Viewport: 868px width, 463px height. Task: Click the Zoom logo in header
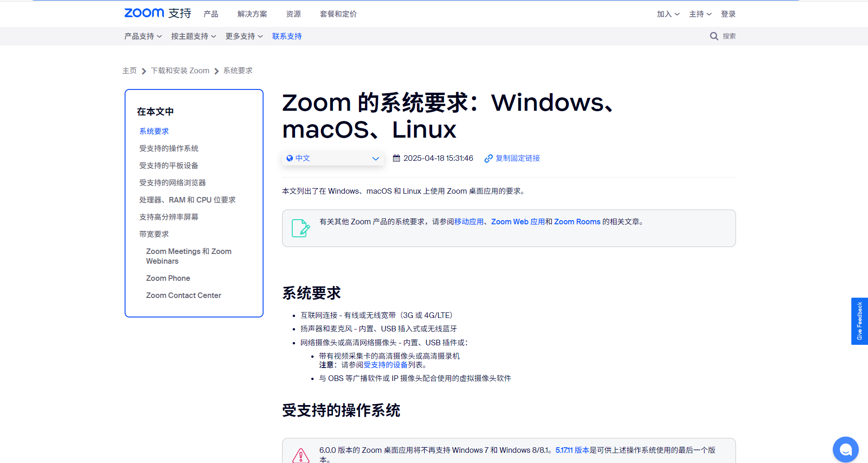click(144, 13)
